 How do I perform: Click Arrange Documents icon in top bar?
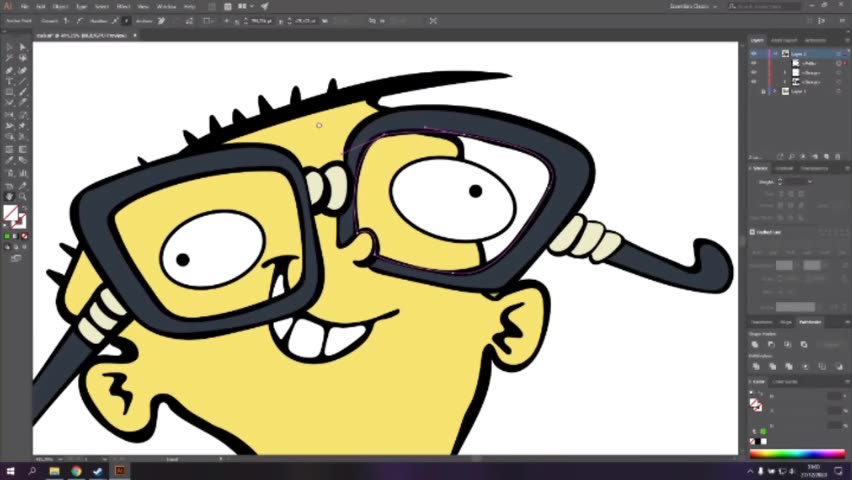click(242, 7)
